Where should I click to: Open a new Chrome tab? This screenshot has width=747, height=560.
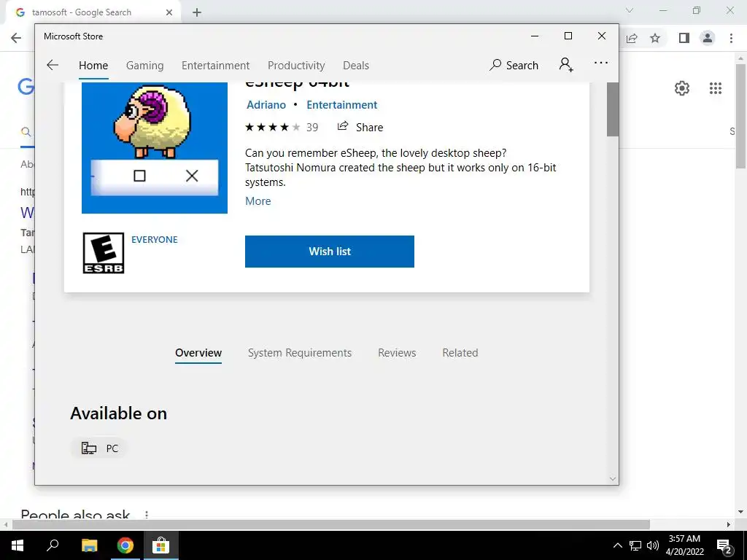coord(197,12)
